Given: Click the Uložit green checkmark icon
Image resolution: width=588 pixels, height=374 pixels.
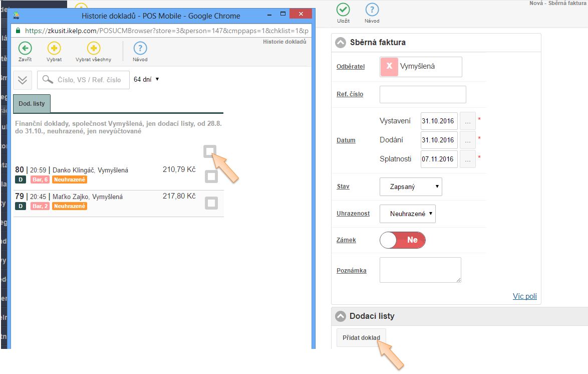Looking at the screenshot, I should pos(343,10).
